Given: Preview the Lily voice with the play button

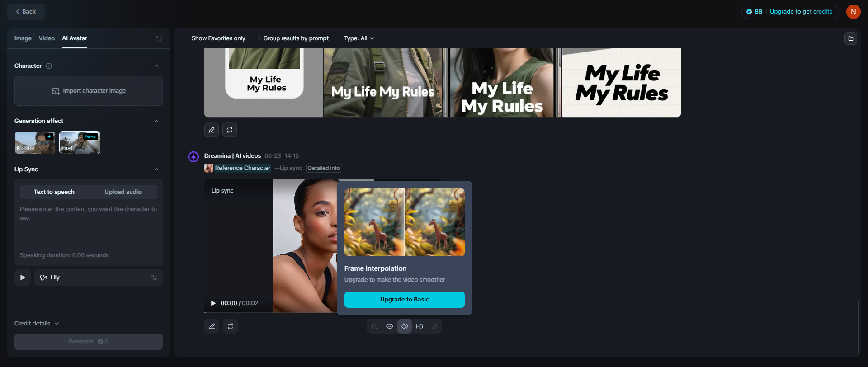Looking at the screenshot, I should 23,278.
